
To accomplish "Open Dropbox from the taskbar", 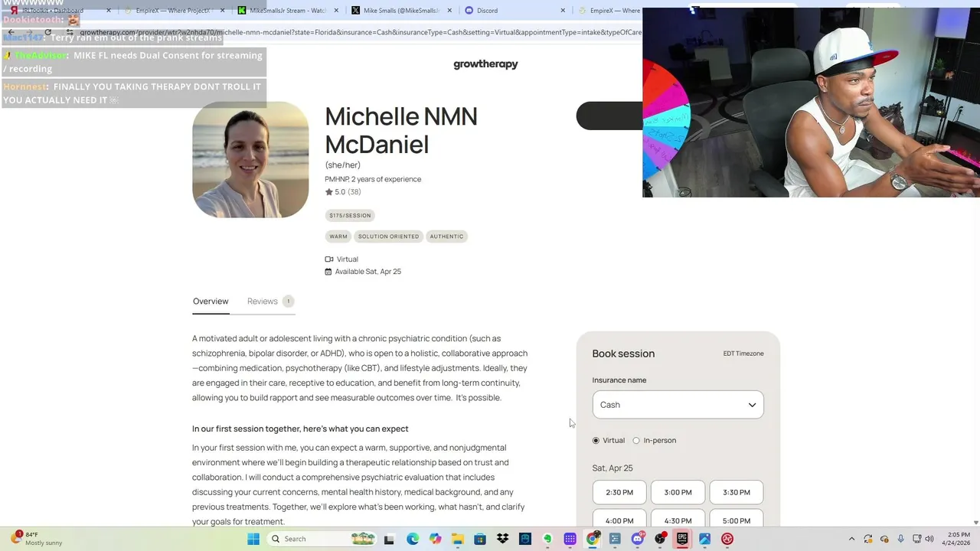I will pyautogui.click(x=502, y=539).
